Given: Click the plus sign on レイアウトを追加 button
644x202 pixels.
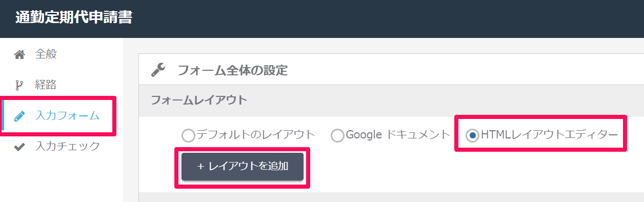Looking at the screenshot, I should [x=201, y=166].
